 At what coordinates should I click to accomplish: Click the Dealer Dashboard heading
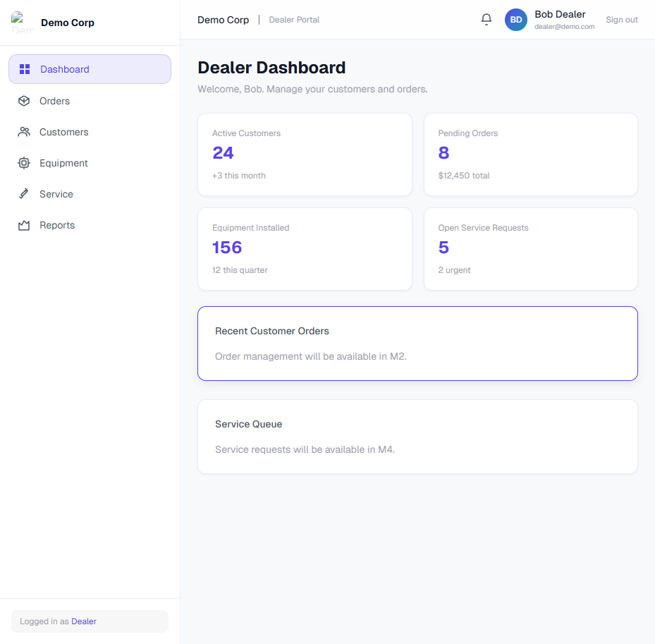tap(271, 68)
